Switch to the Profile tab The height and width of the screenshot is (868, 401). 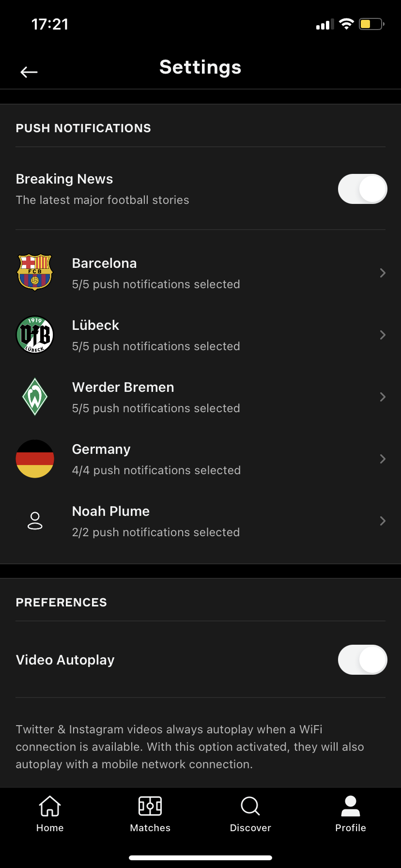351,814
